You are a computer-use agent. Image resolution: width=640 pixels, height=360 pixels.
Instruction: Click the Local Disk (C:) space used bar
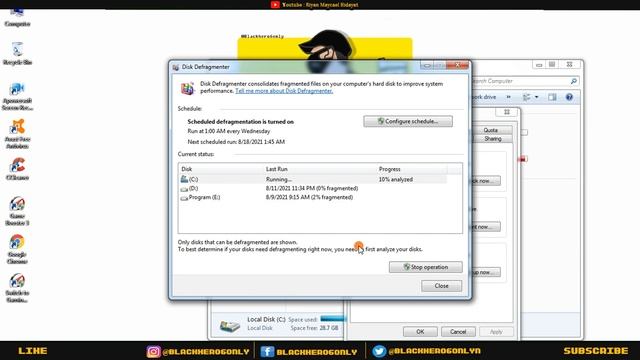click(332, 319)
